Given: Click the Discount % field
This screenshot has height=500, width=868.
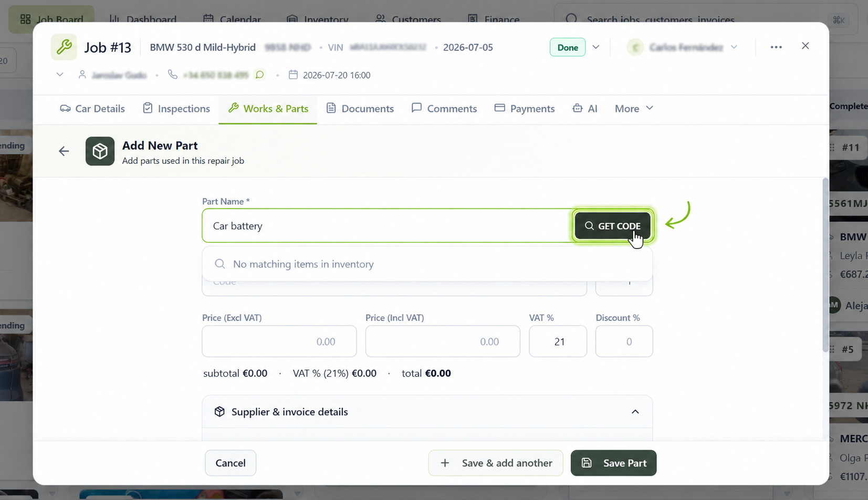Looking at the screenshot, I should pyautogui.click(x=624, y=341).
